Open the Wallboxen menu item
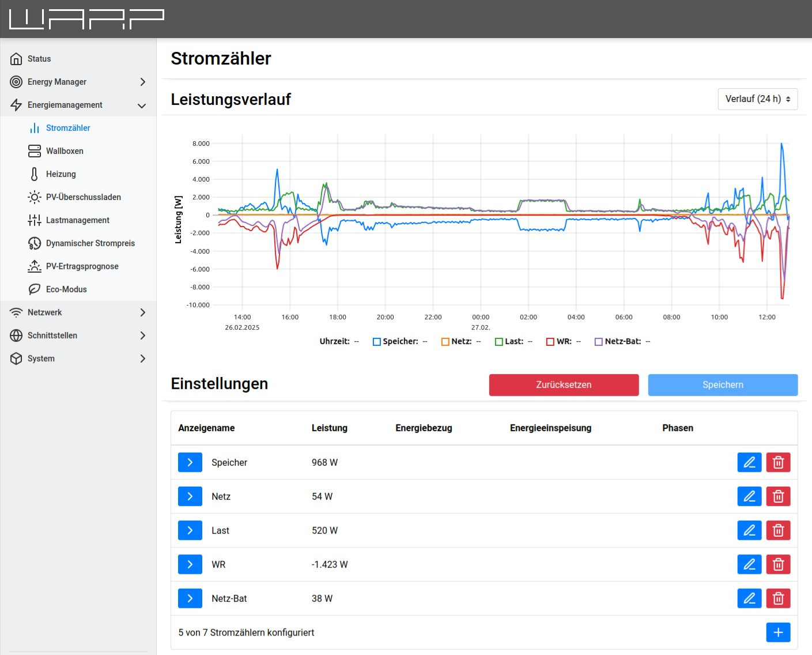The width and height of the screenshot is (812, 655). click(65, 151)
